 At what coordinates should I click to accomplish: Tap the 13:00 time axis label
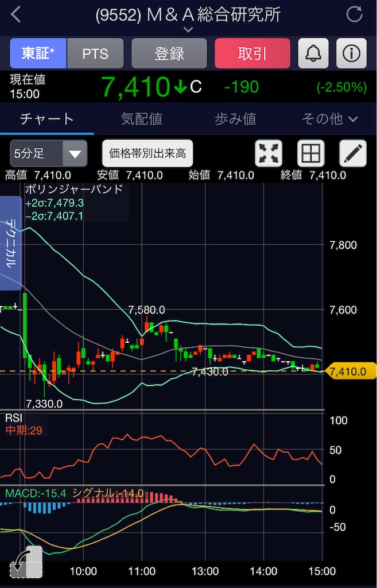[x=205, y=571]
